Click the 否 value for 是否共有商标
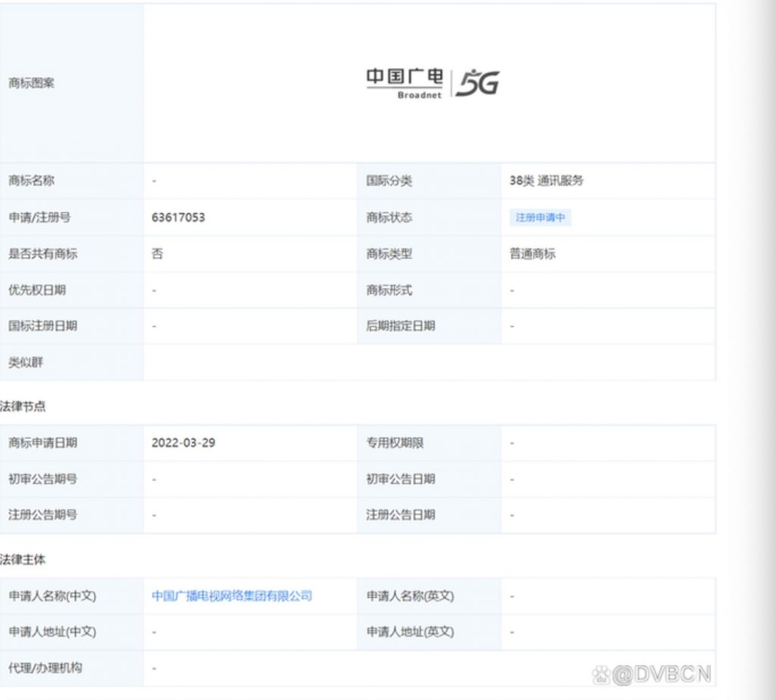The image size is (776, 700). pyautogui.click(x=157, y=254)
